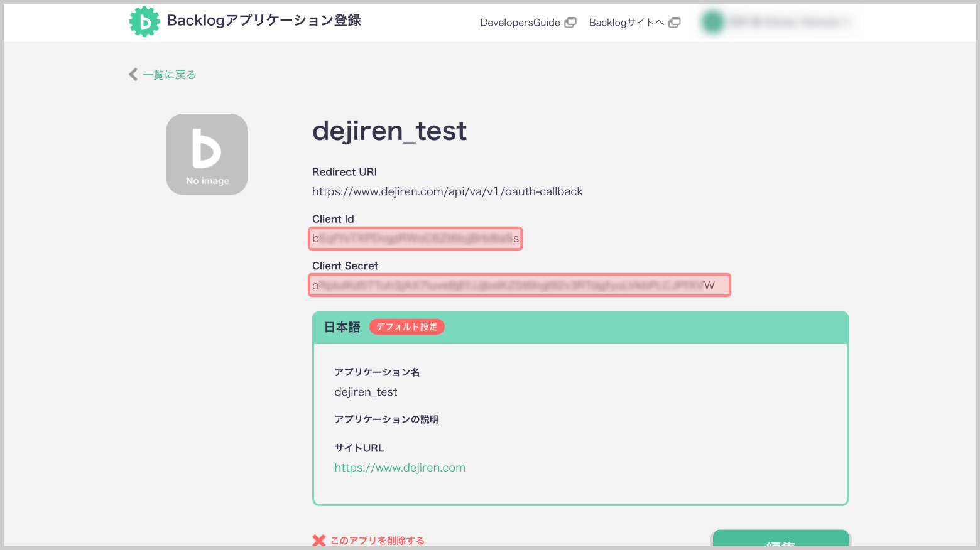The width and height of the screenshot is (980, 550).
Task: Click このアプリを削除する delete link
Action: click(378, 541)
